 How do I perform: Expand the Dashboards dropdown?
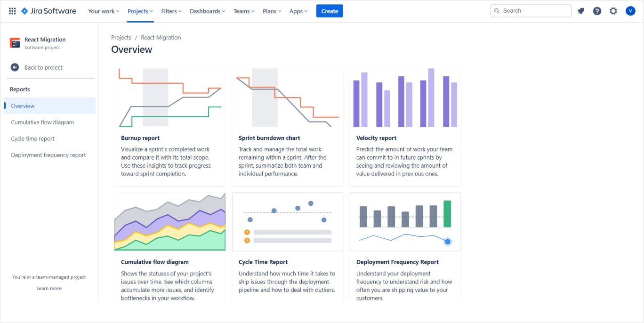(x=207, y=11)
